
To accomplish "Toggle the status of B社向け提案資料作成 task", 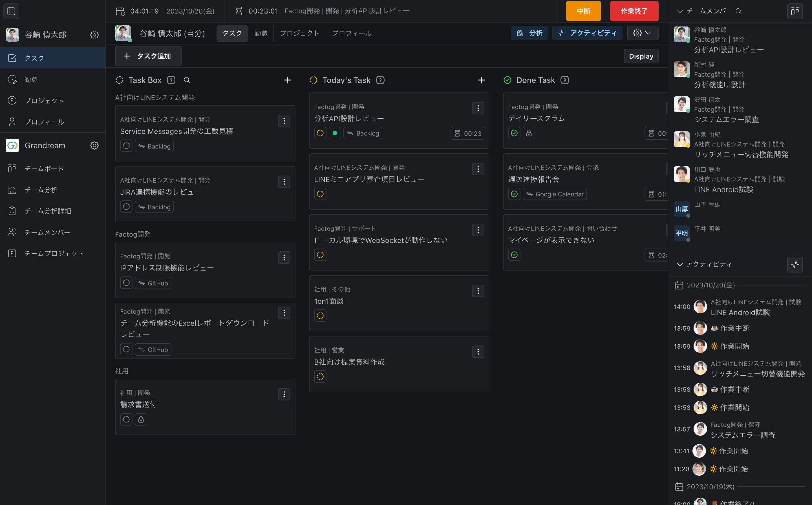I will point(320,377).
